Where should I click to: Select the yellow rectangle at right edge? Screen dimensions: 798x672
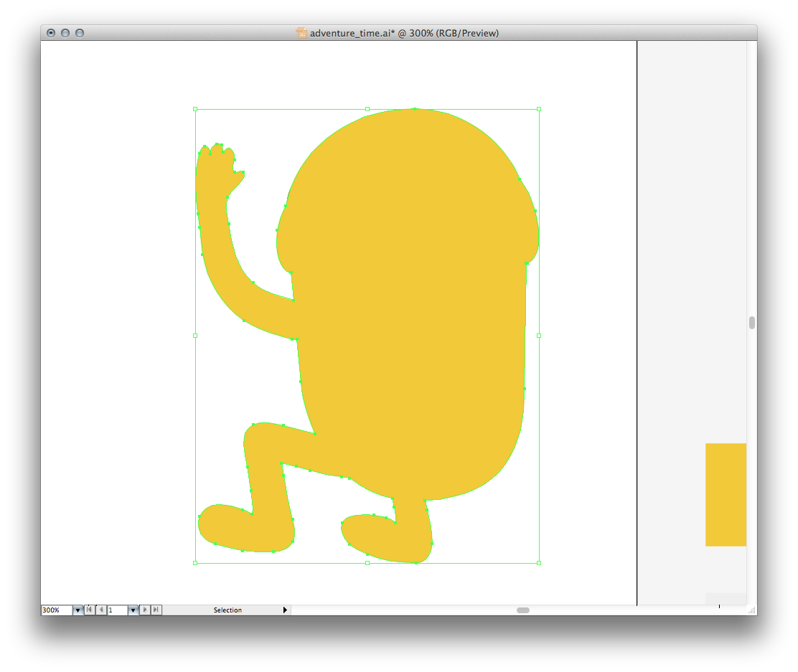click(x=726, y=495)
